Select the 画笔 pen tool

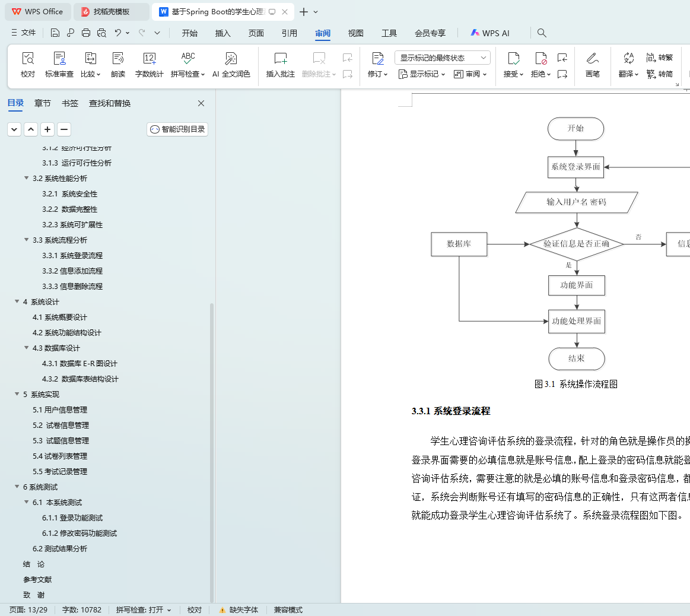pyautogui.click(x=592, y=64)
